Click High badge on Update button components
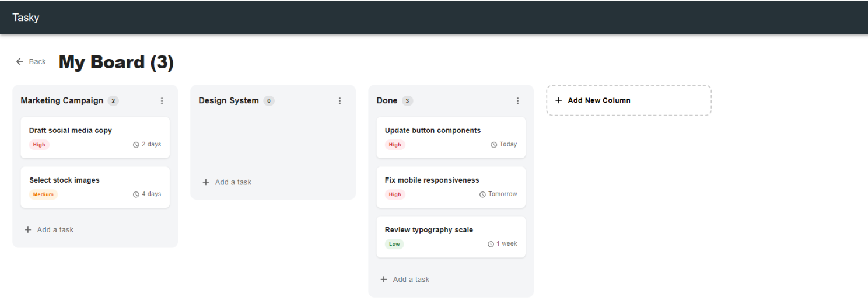This screenshot has width=868, height=300. pyautogui.click(x=395, y=145)
